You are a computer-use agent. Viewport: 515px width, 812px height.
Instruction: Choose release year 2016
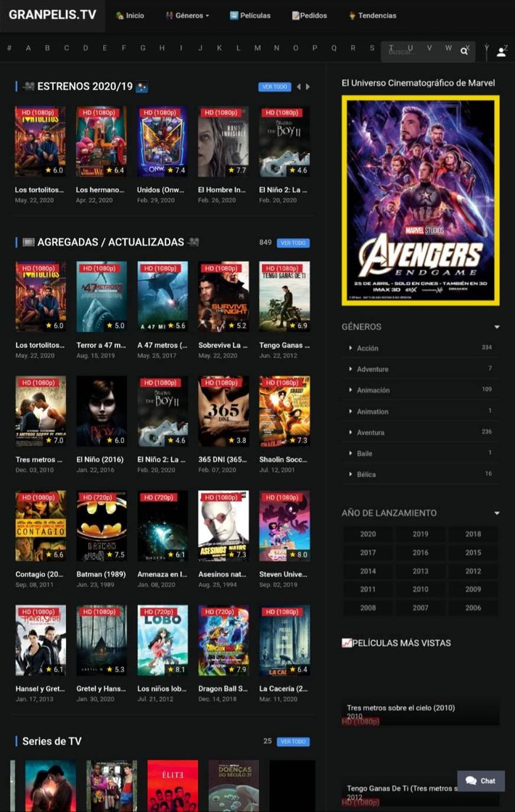pos(421,552)
